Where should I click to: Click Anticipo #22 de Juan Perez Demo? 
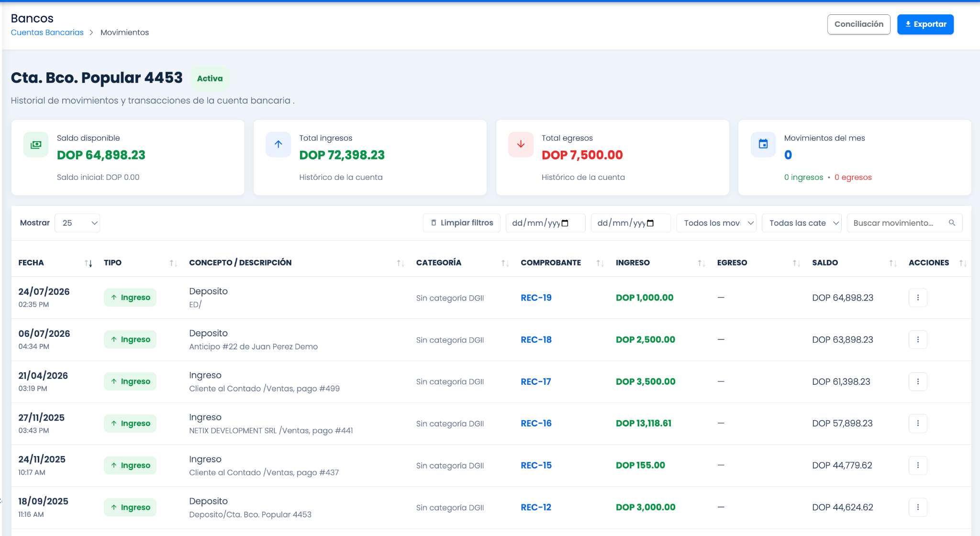pos(253,346)
